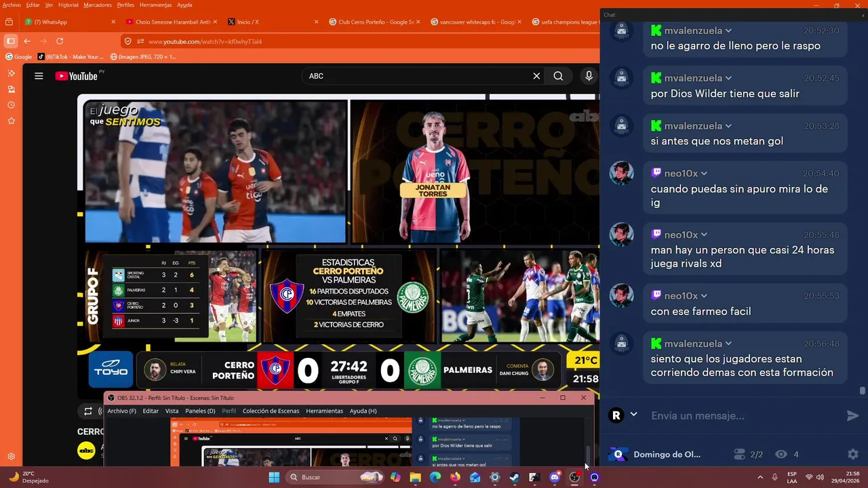The width and height of the screenshot is (868, 488).
Task: Open AI chatbot sparkle icon in sidebar
Action: [11, 73]
